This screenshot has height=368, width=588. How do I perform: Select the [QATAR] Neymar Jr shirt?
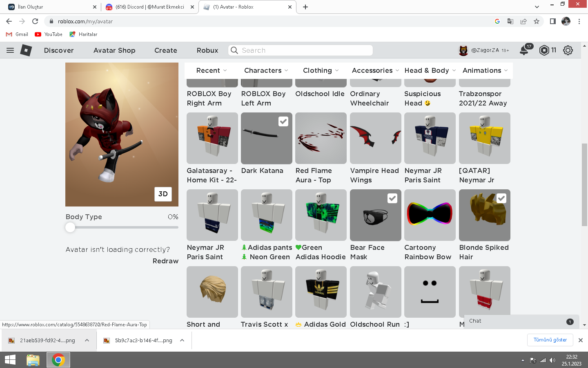pos(485,138)
